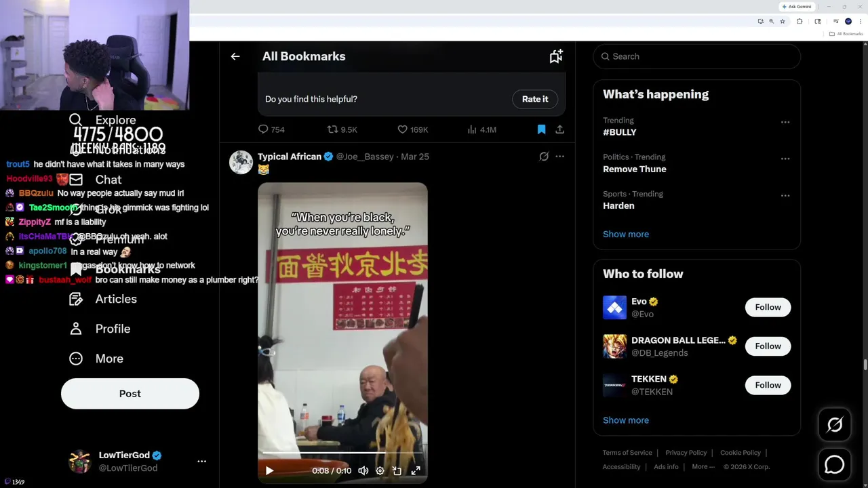The width and height of the screenshot is (868, 488).
Task: Repost the post with 9.5K reposts
Action: pos(342,129)
